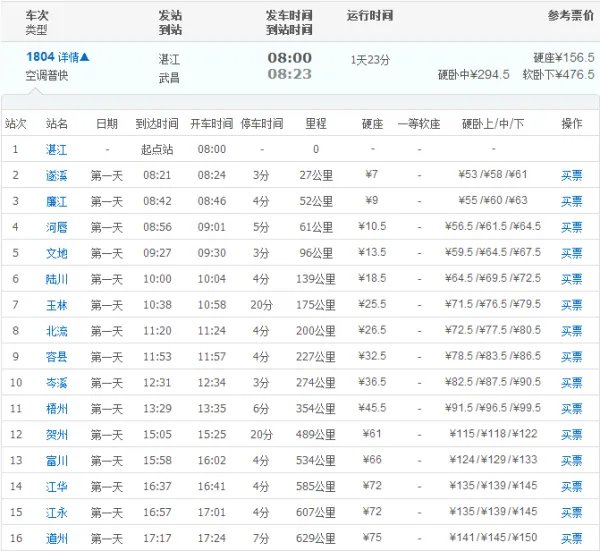Click 买票 for the 陆川 row
The height and width of the screenshot is (551, 600).
coord(572,279)
